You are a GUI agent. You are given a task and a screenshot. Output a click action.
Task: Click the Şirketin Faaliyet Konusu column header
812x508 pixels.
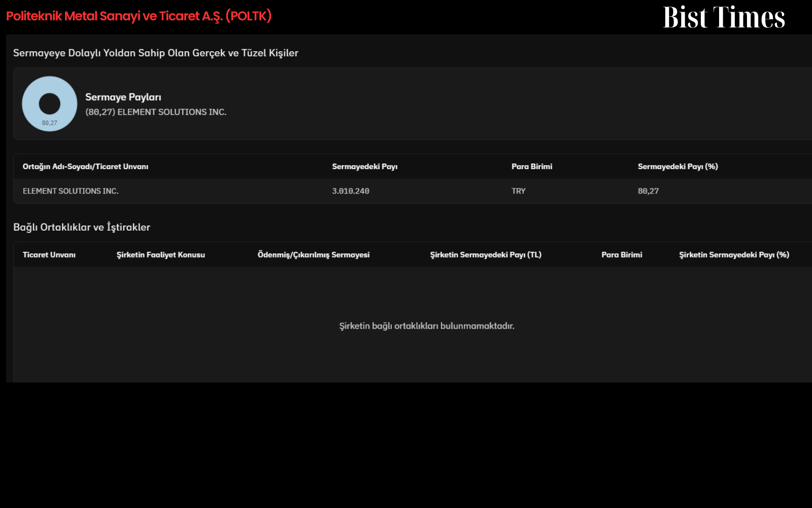[x=161, y=255]
